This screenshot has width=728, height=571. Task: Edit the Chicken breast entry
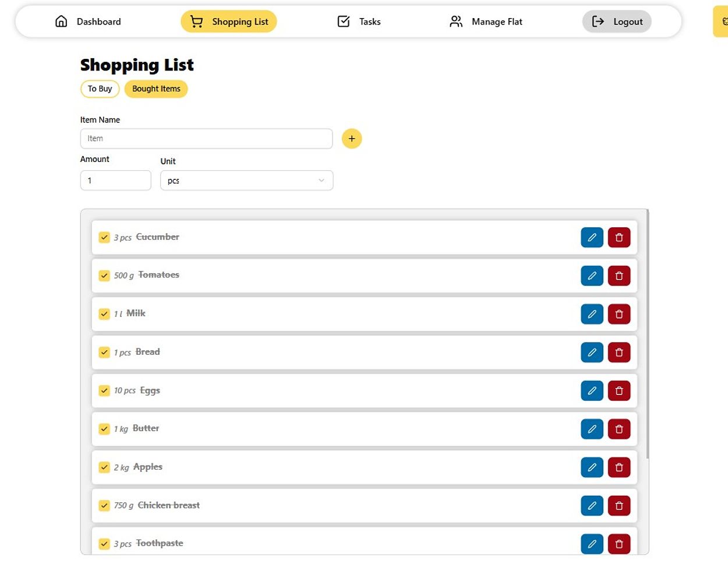click(x=592, y=506)
